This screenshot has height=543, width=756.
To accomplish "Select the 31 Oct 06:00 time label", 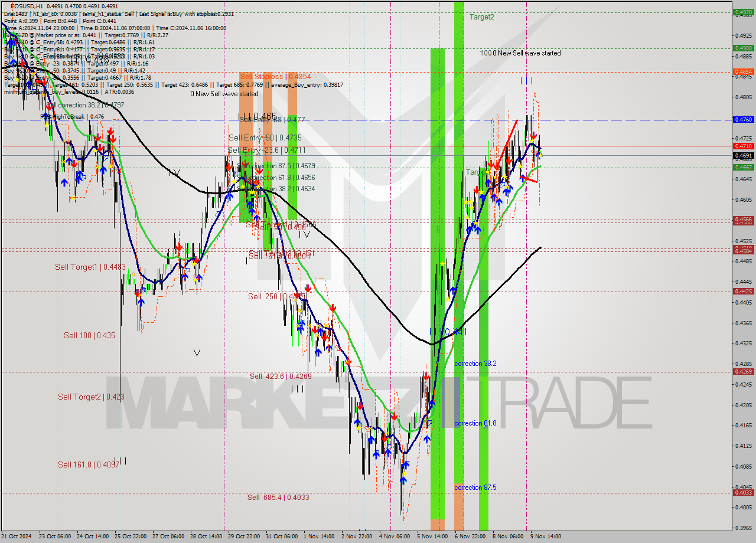I will pyautogui.click(x=282, y=537).
